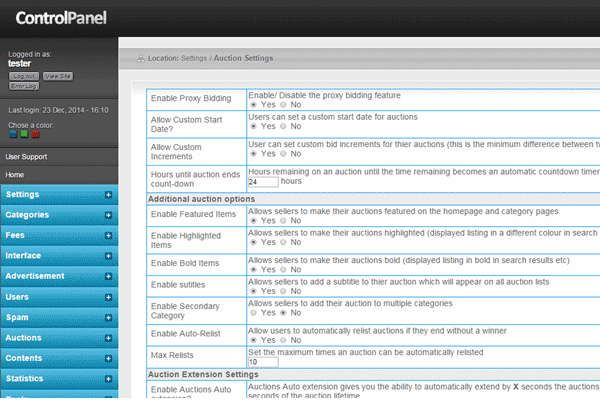600x400 pixels.
Task: Choose the green color theme swatch
Action: click(x=23, y=133)
